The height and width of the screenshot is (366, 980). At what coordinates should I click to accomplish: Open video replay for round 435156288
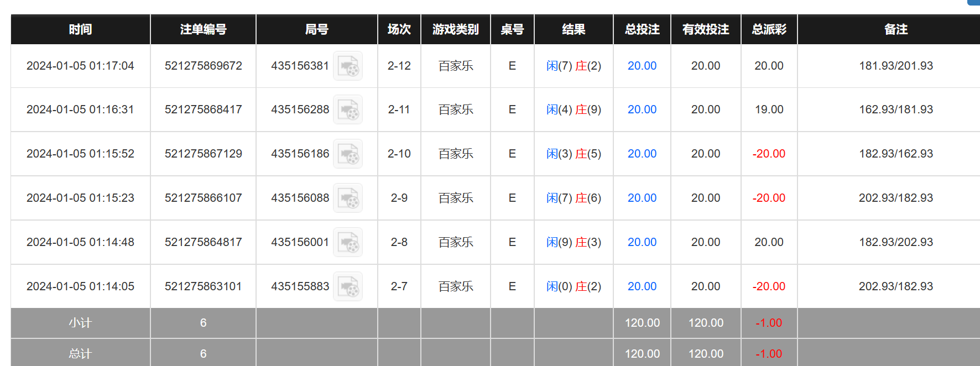348,110
